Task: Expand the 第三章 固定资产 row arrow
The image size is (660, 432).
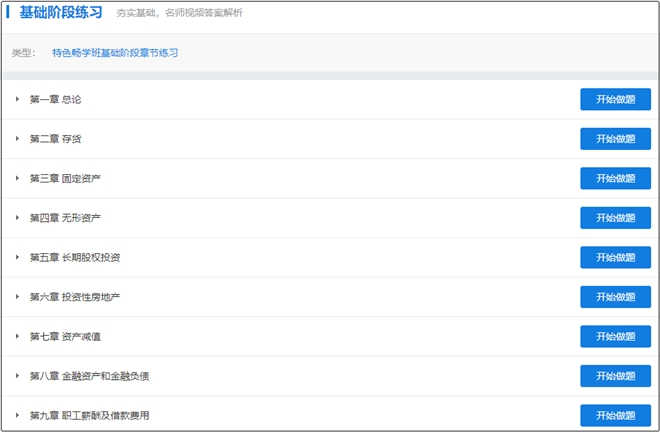Action: tap(17, 178)
